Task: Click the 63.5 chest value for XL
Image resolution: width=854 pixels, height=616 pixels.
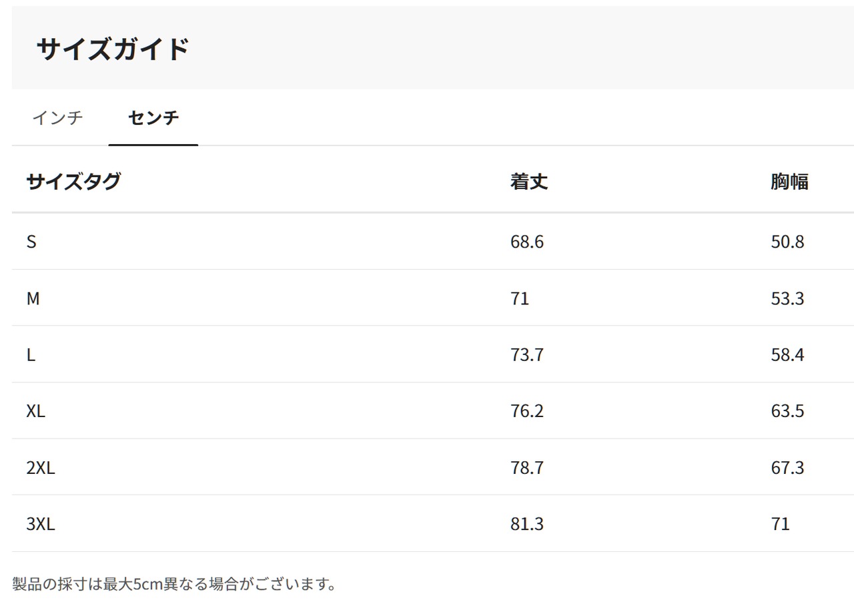Action: 787,411
